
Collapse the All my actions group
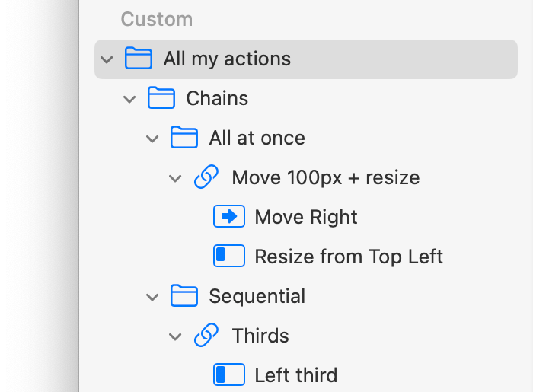click(x=107, y=59)
